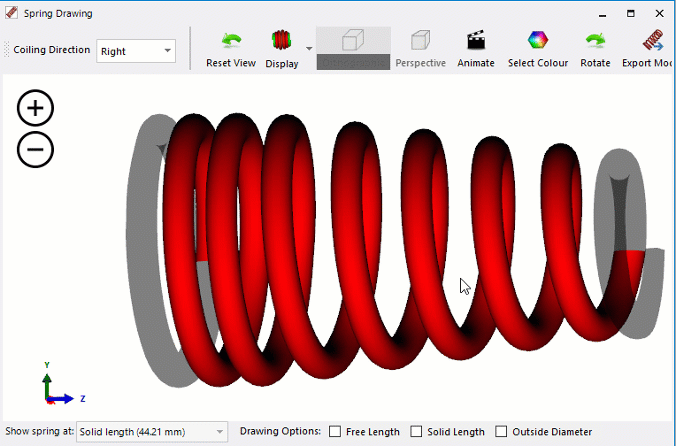The image size is (676, 446).
Task: Start the spring animation with Animate
Action: click(476, 41)
